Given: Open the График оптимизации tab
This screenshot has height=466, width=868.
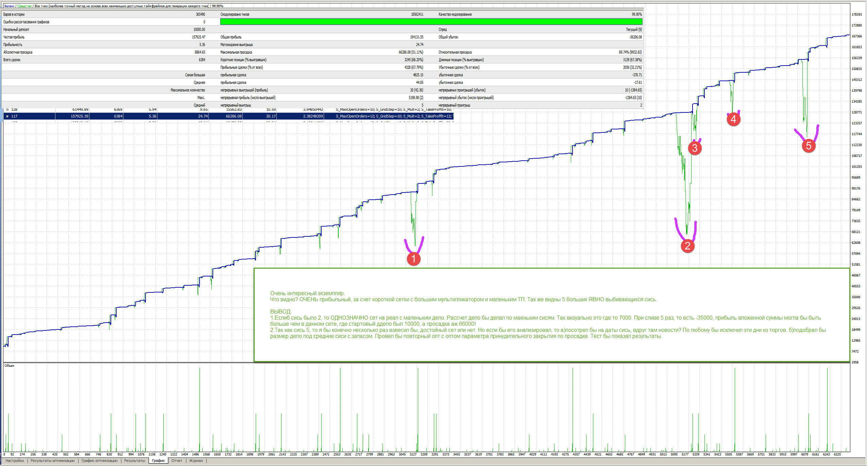Looking at the screenshot, I should [x=99, y=461].
